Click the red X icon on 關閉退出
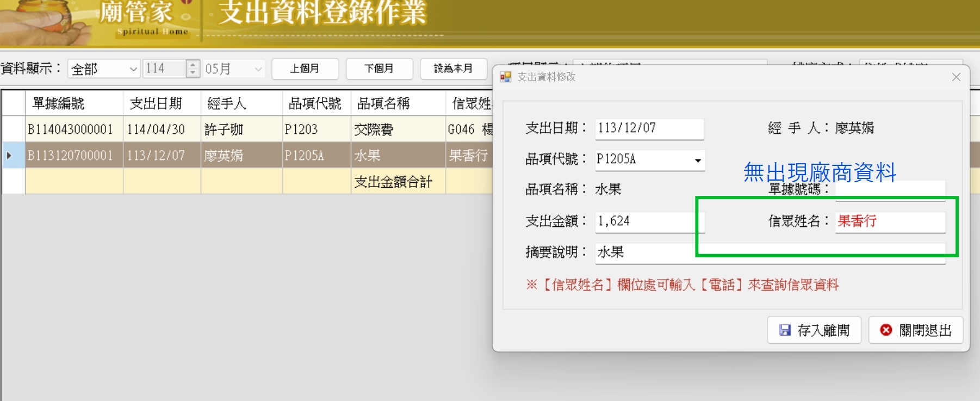The width and height of the screenshot is (980, 401). click(886, 330)
